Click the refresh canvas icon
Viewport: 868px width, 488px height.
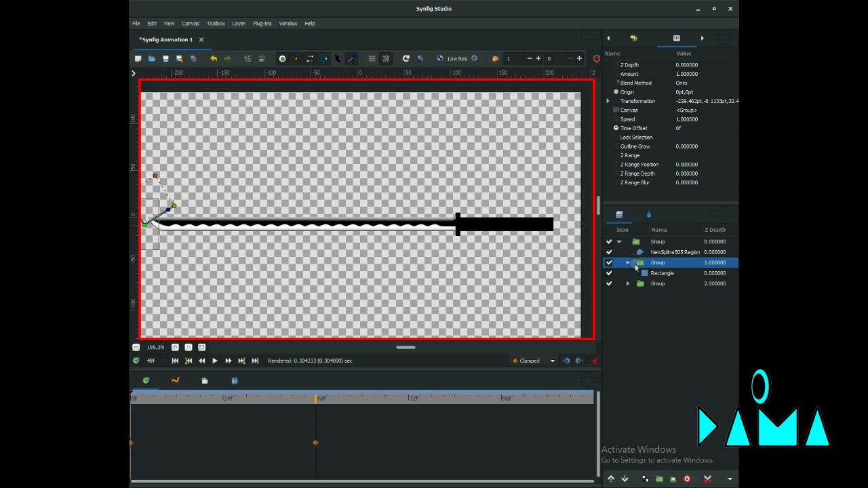406,59
